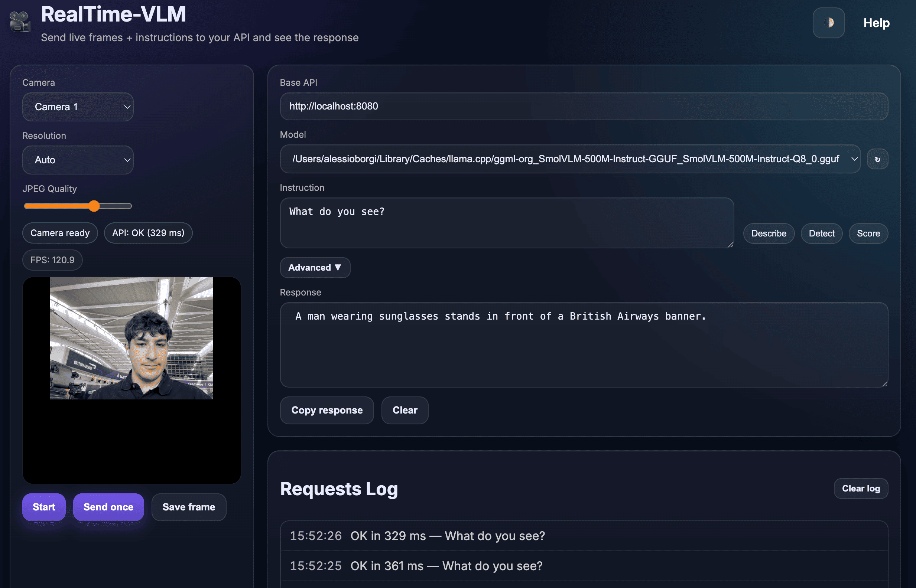Image resolution: width=916 pixels, height=588 pixels.
Task: Click the Send once button
Action: tap(108, 507)
